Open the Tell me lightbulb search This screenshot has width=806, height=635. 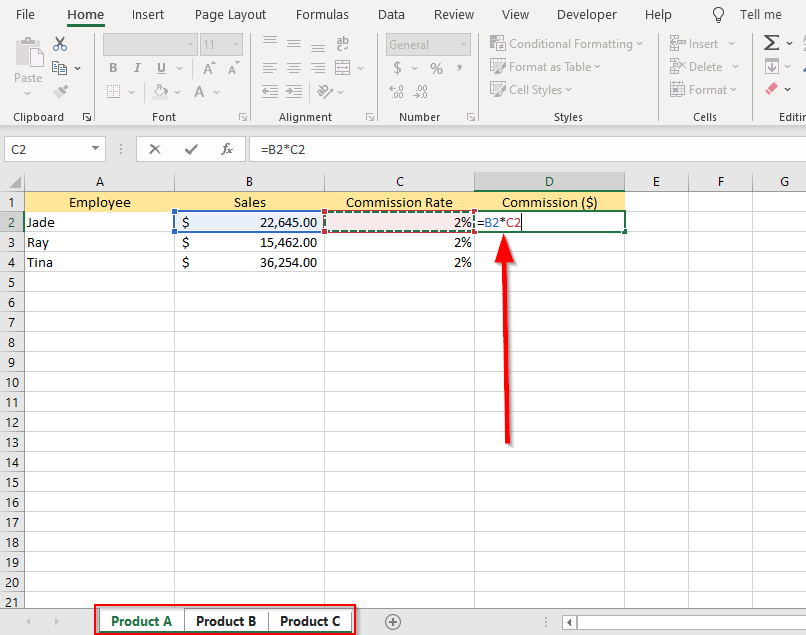[x=718, y=15]
